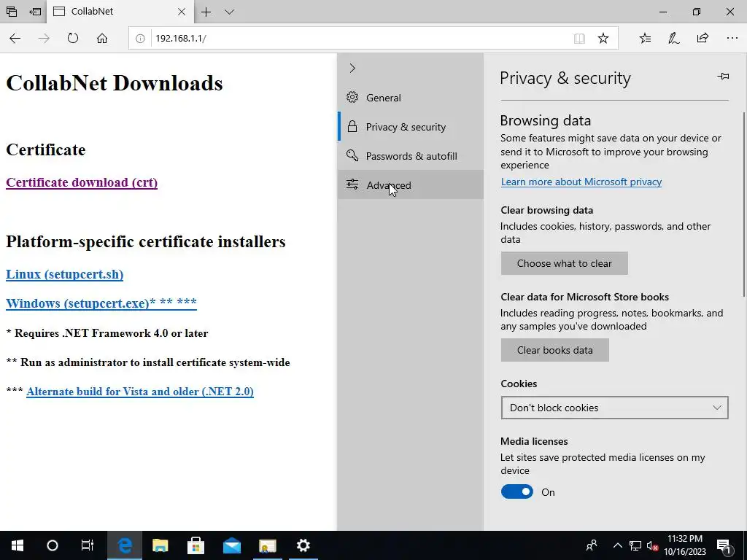747x560 pixels.
Task: Open Windows (setupcert.exe) link
Action: click(101, 303)
